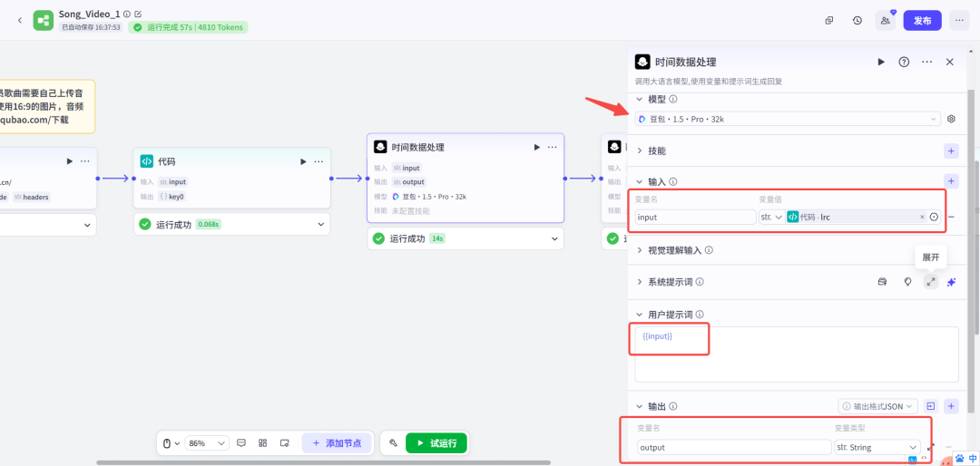Collapse the 输入 section
980x466 pixels.
[640, 182]
